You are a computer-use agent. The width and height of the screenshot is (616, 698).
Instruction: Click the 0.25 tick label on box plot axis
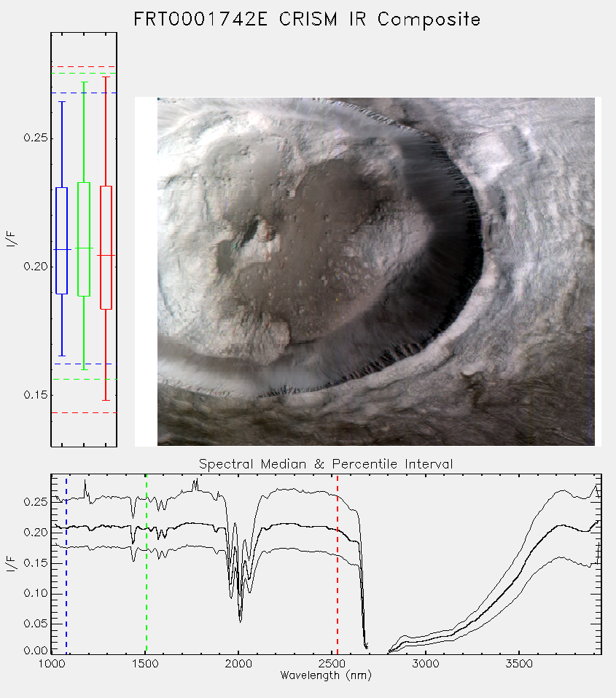(x=35, y=138)
